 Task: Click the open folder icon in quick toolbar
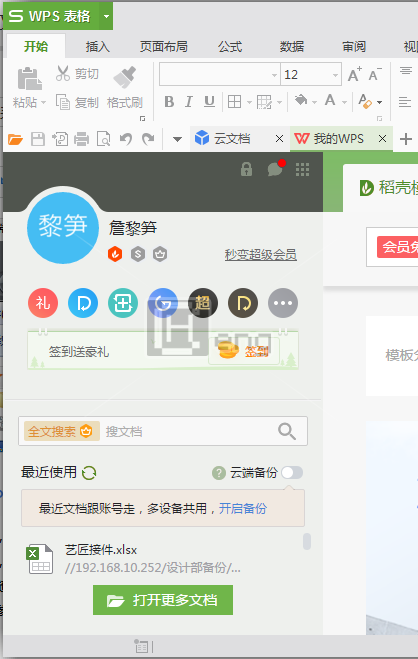(16, 139)
